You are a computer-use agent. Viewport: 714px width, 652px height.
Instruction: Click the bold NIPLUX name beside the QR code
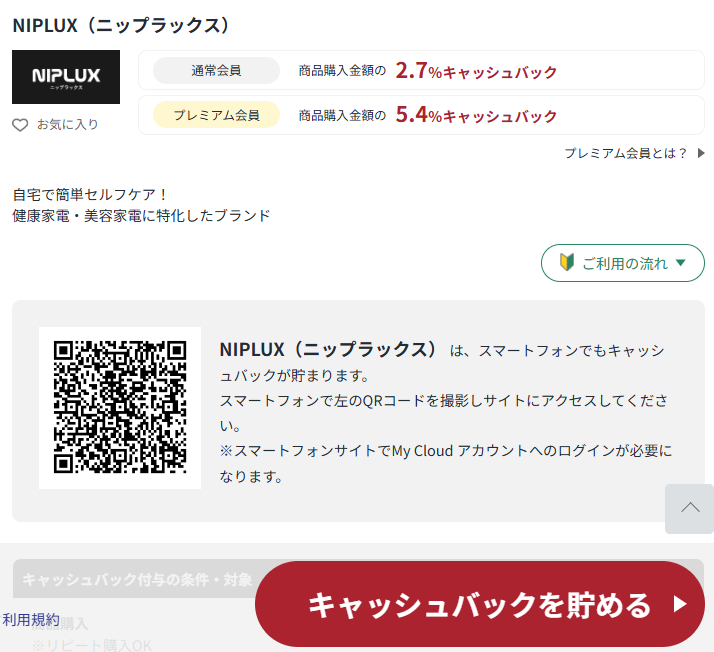click(328, 350)
